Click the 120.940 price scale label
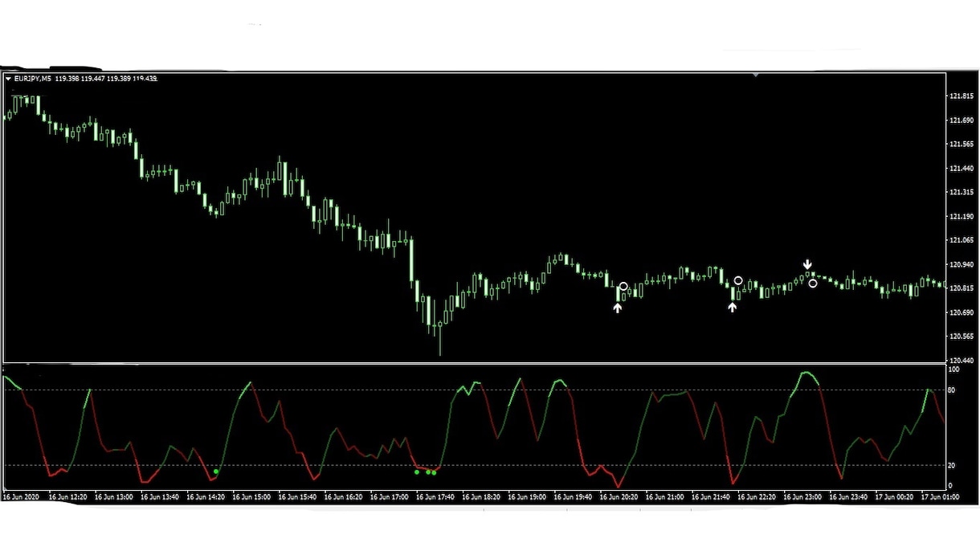The image size is (980, 551). (962, 264)
